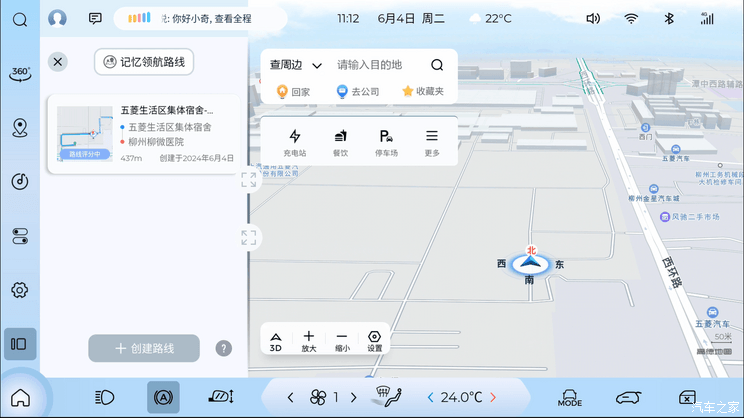Screen dimensions: 744x418
Task: Navigate home with 回家
Action: [x=293, y=91]
